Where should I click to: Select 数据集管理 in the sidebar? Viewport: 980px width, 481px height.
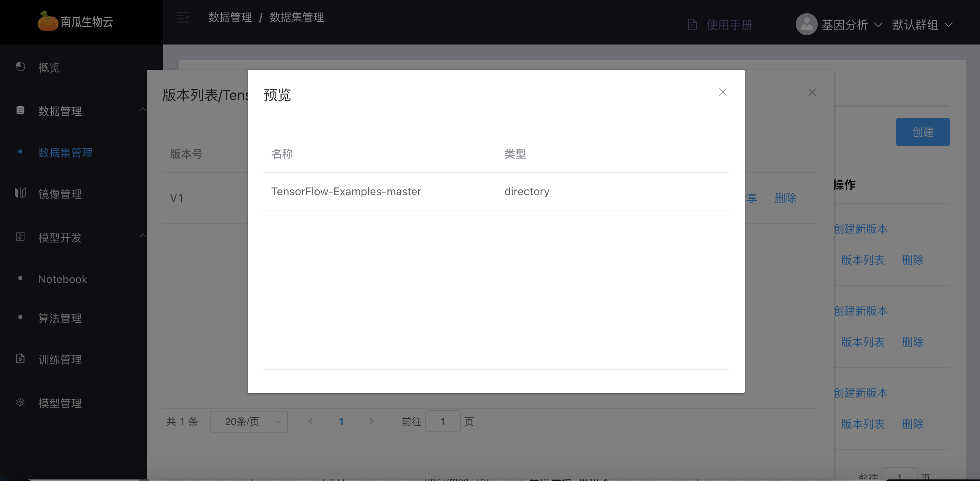tap(66, 153)
